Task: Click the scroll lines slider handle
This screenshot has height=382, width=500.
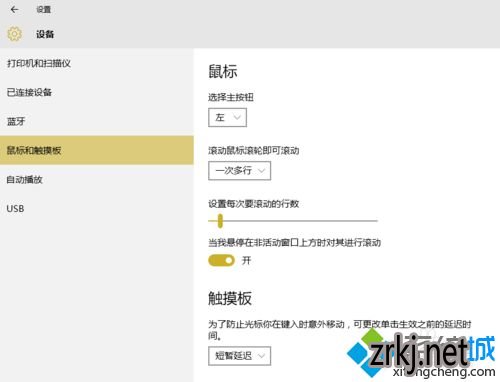Action: 220,221
